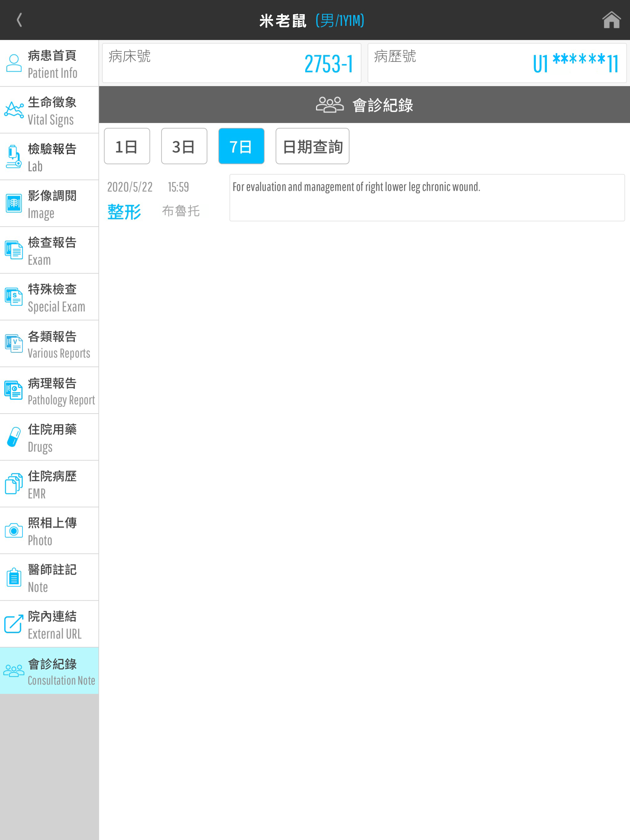630x840 pixels.
Task: Open 病理報告 Pathology Report menu
Action: click(x=50, y=390)
